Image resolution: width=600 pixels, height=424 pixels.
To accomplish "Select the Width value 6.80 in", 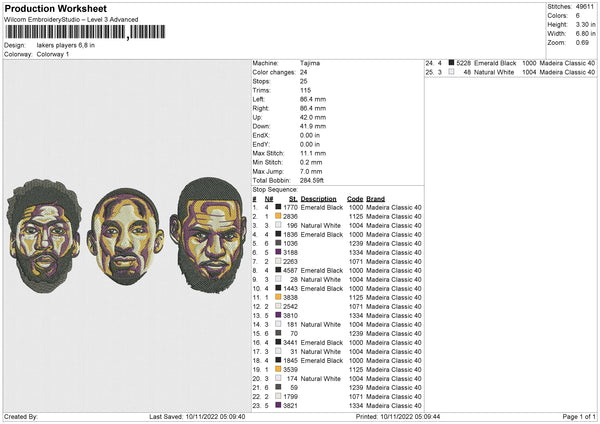I will 585,34.
